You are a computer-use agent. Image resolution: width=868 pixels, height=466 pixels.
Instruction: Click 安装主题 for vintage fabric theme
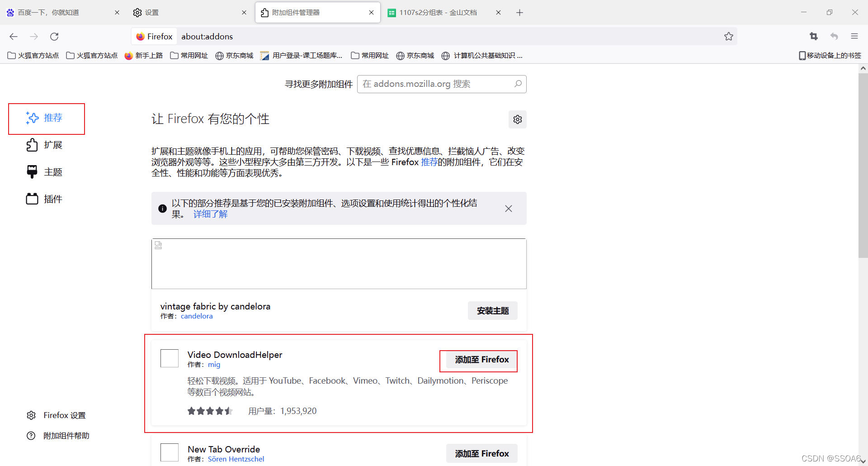pos(493,311)
